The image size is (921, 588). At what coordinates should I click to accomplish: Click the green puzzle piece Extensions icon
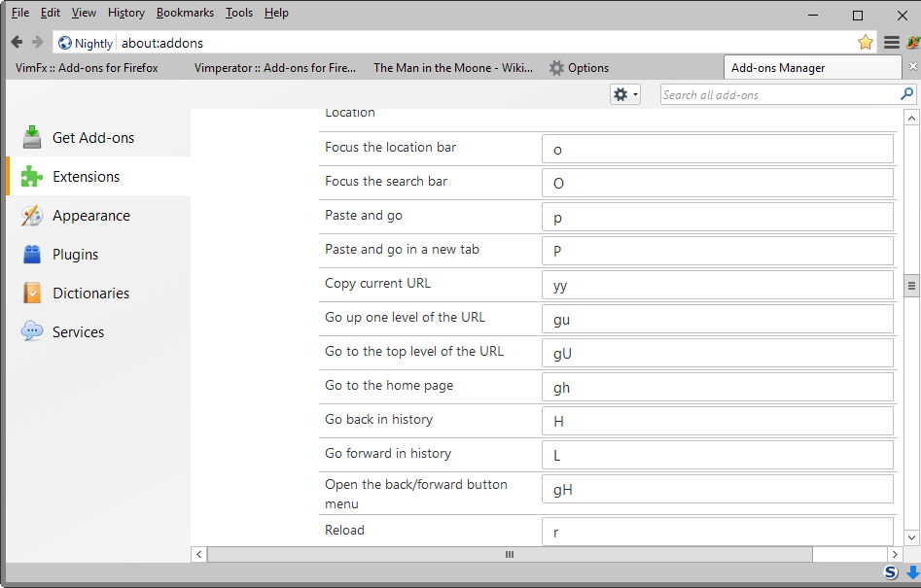tap(32, 176)
